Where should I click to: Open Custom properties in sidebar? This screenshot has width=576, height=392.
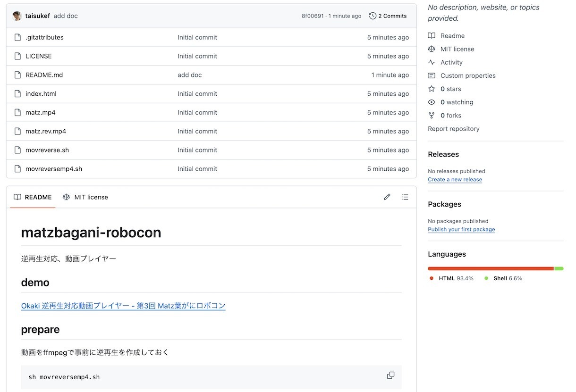point(468,75)
